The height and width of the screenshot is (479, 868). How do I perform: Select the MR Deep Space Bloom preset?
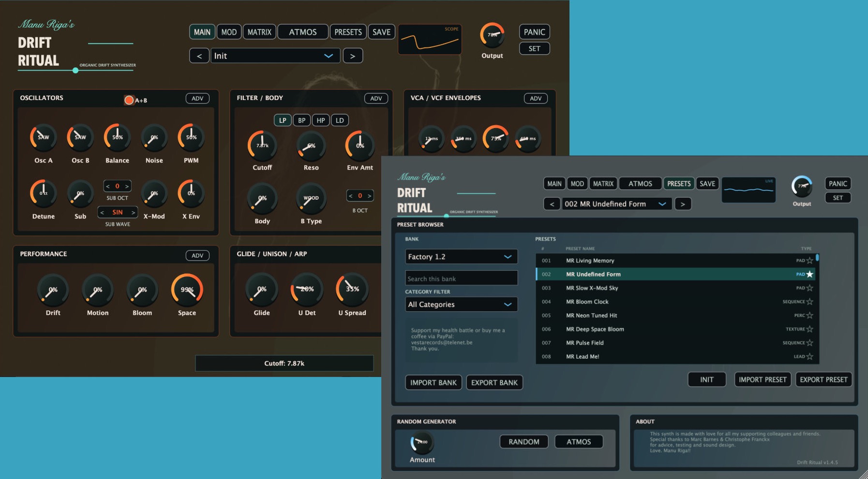(x=675, y=329)
